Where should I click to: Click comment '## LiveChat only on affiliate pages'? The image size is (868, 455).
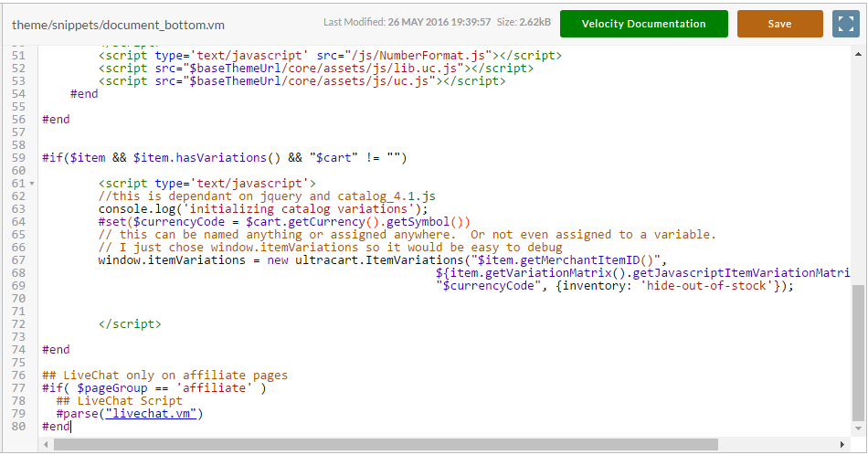click(x=165, y=376)
